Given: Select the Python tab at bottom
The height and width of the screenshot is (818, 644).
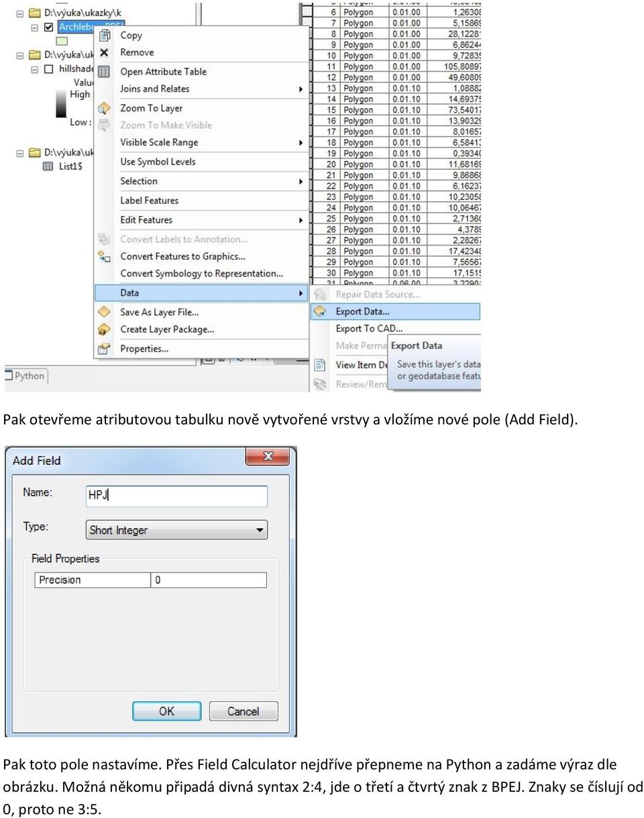Looking at the screenshot, I should [25, 376].
